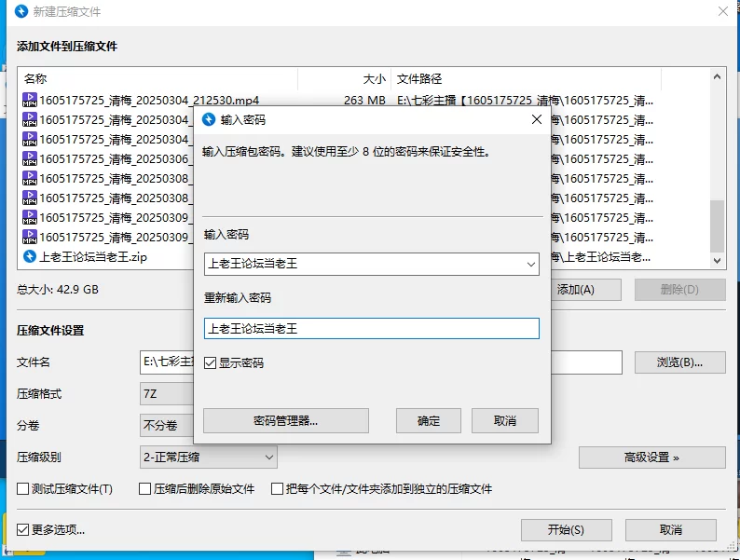Click the 确定 button
This screenshot has width=740, height=560.
(x=429, y=421)
